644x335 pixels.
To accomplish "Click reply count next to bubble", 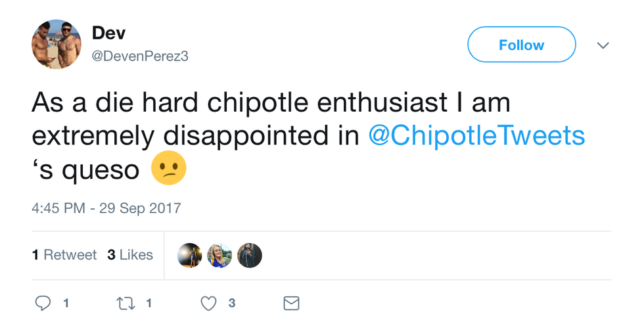I will 66,303.
